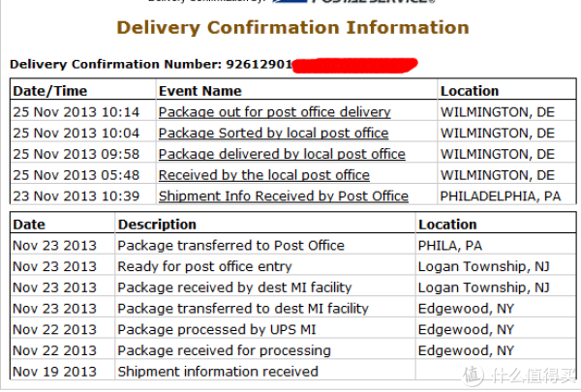Select 'Ready for post office entry' row
This screenshot has width=581, height=392.
293,266
